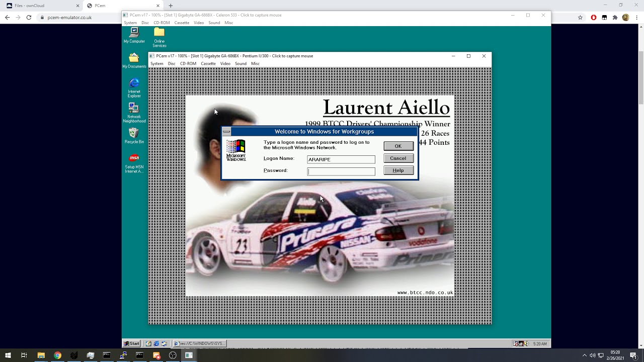
Task: Open the Disc menu in the Celeron 333 PCem window
Action: coord(145,23)
